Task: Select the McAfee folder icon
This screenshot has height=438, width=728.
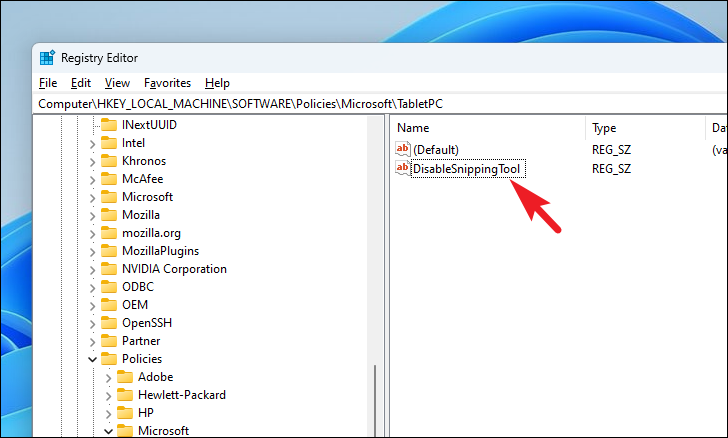Action: pyautogui.click(x=109, y=179)
